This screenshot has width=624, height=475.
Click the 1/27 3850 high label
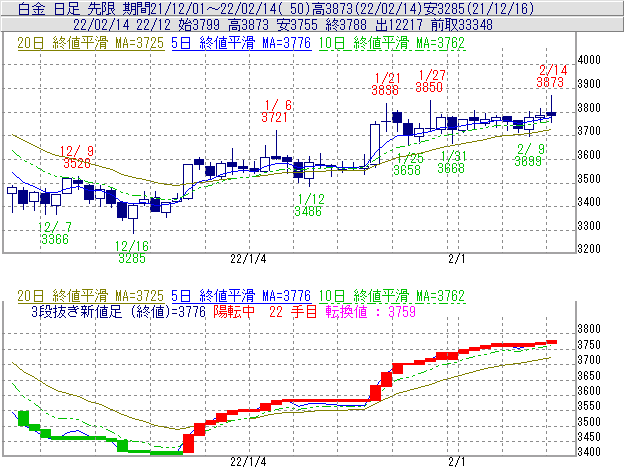coord(430,81)
